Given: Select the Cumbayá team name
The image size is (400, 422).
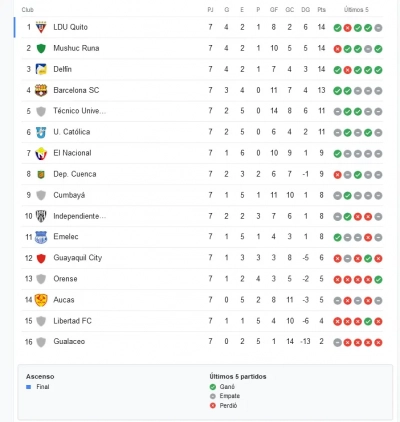Looking at the screenshot, I should point(69,195).
